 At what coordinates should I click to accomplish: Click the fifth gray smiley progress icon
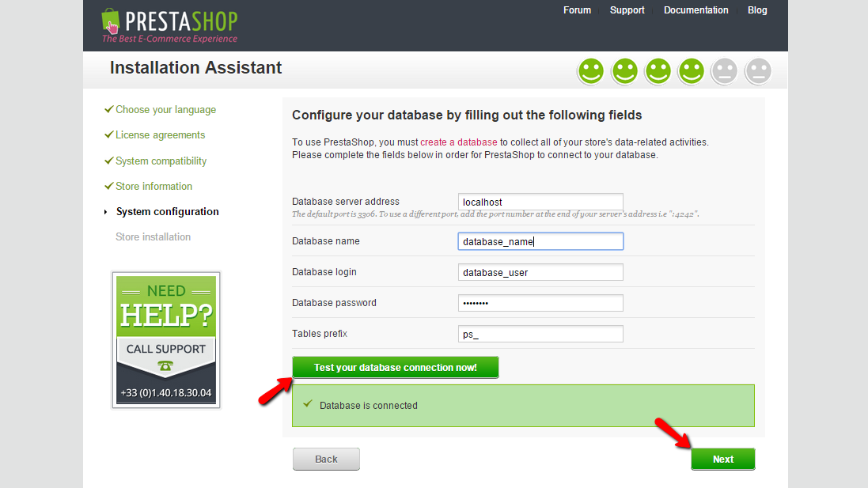724,71
